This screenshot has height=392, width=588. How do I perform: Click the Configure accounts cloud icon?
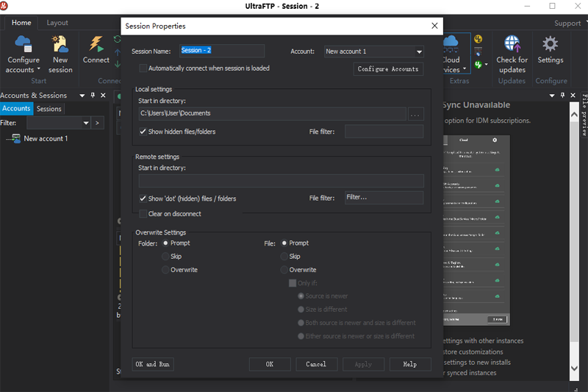click(24, 45)
